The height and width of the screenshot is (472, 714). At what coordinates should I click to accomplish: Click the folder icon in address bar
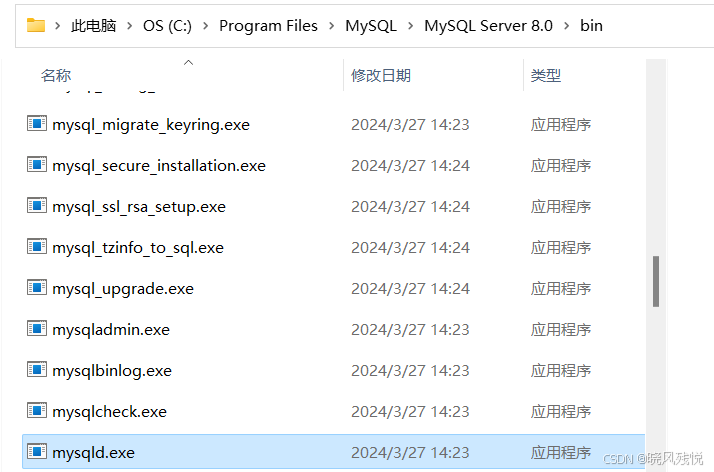36,25
